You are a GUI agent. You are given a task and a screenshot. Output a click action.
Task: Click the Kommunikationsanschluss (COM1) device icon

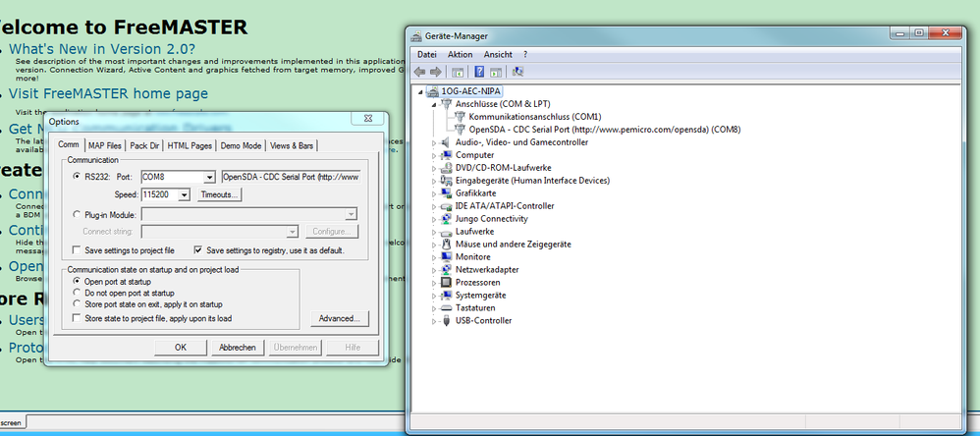click(460, 116)
